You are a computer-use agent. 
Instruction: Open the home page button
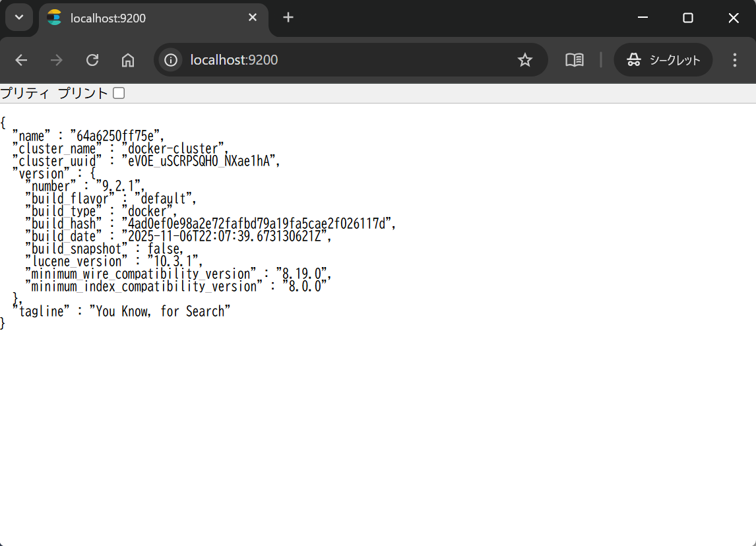[x=128, y=60]
